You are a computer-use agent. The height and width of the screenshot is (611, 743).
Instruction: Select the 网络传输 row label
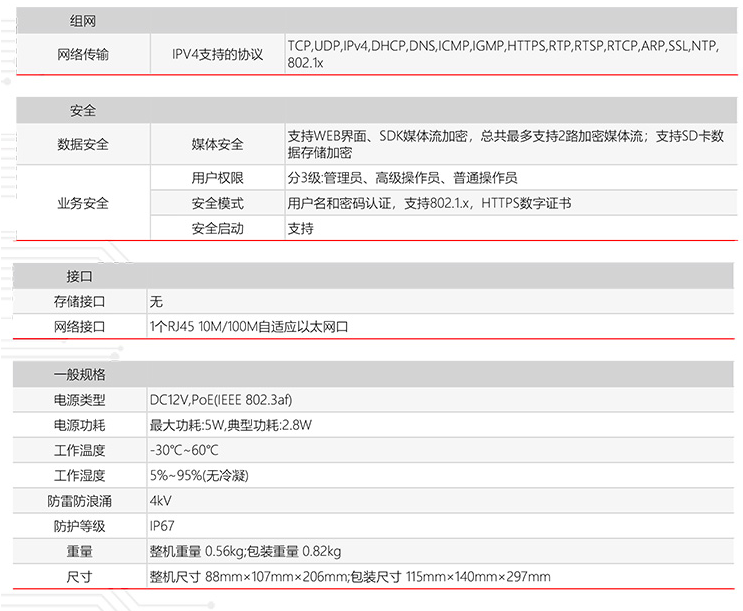84,54
